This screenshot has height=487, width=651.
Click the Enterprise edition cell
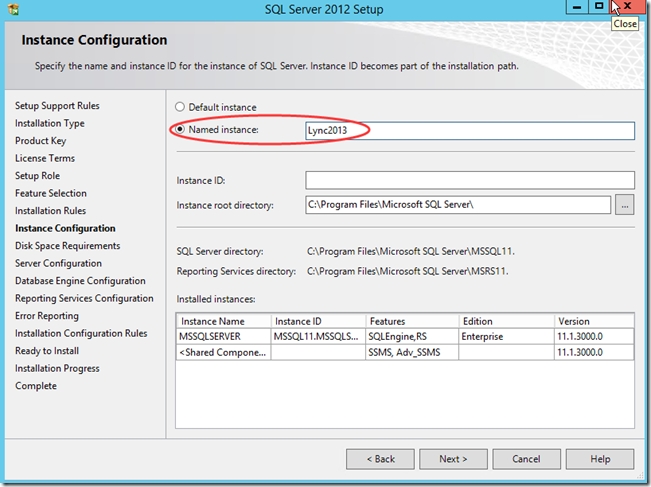coord(506,336)
